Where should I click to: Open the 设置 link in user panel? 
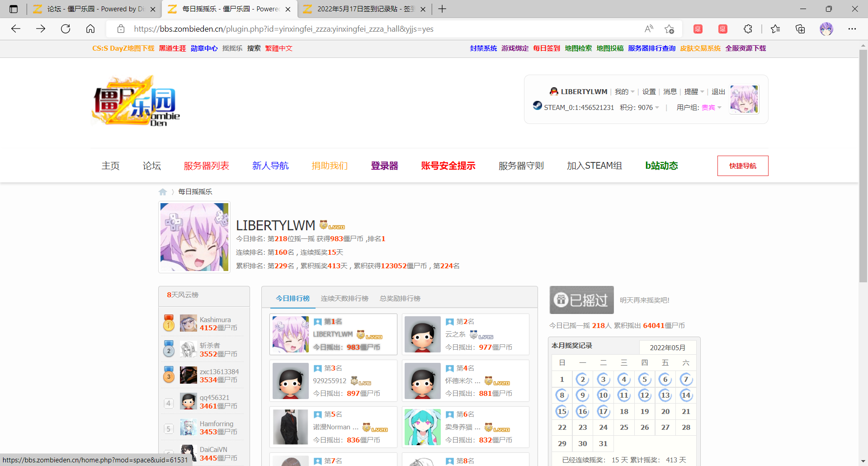(649, 92)
